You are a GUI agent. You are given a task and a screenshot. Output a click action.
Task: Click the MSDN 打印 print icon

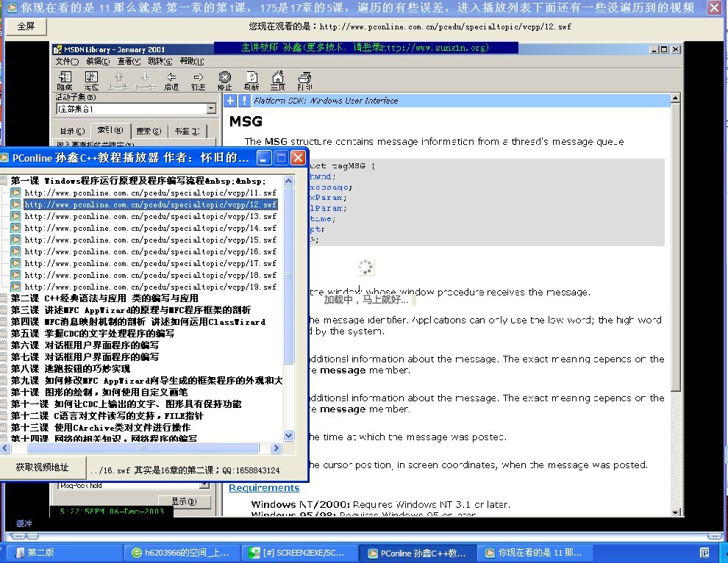point(305,81)
